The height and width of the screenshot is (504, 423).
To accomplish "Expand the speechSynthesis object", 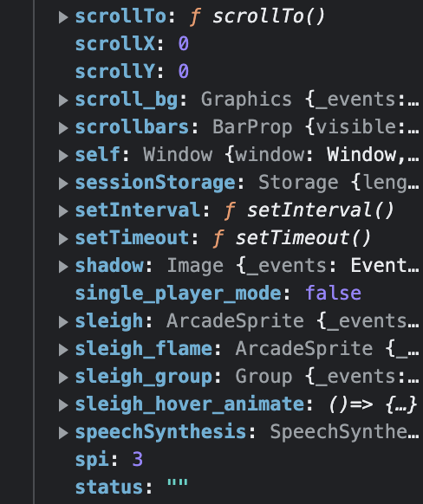I will tap(63, 433).
